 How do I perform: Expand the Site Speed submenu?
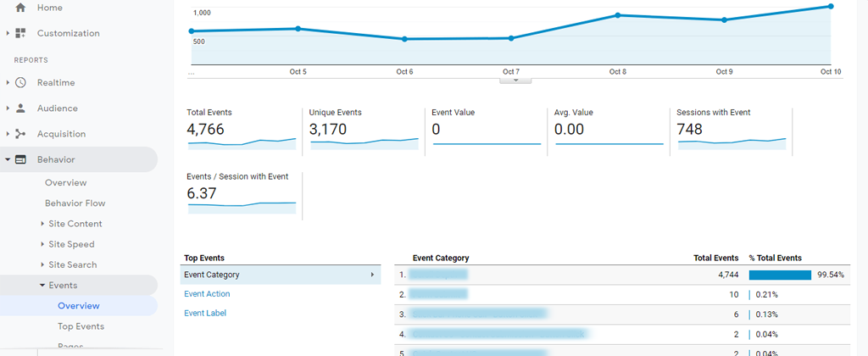tap(42, 244)
